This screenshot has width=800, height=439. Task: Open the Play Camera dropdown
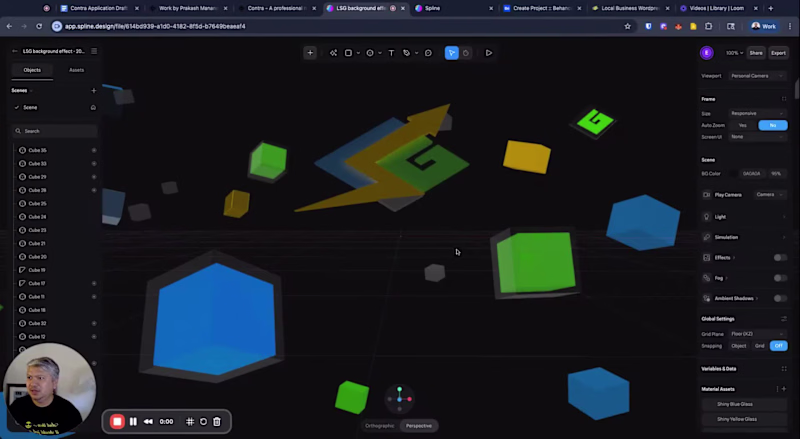(770, 194)
